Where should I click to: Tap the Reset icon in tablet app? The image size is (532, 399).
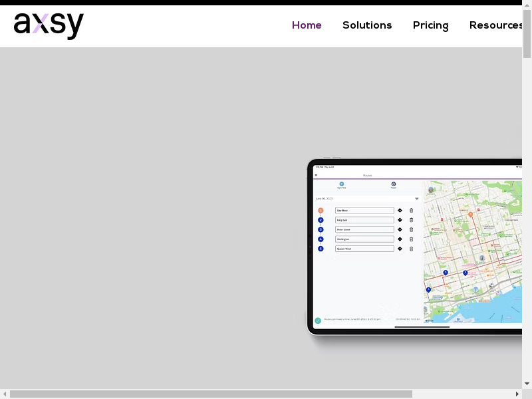(x=393, y=184)
